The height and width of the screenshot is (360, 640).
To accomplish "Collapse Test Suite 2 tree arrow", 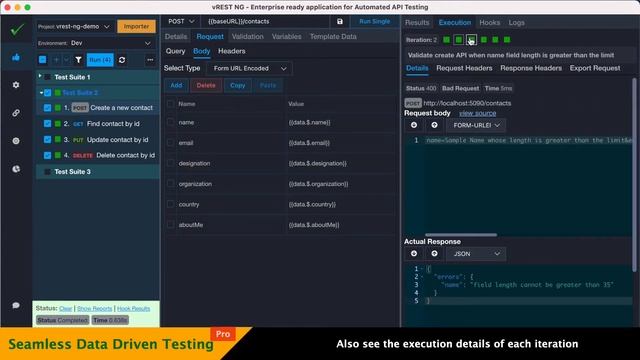I will pos(41,93).
